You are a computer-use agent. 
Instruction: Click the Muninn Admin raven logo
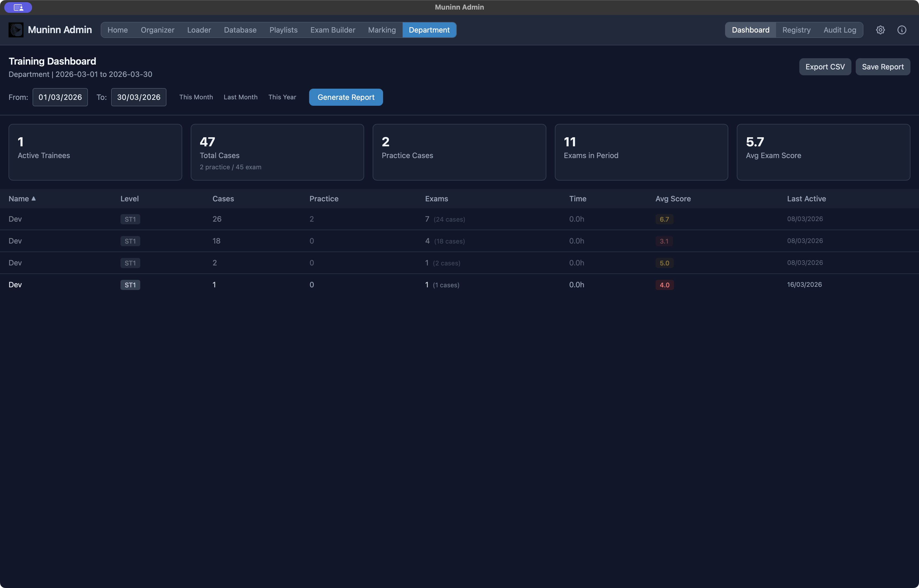coord(16,30)
